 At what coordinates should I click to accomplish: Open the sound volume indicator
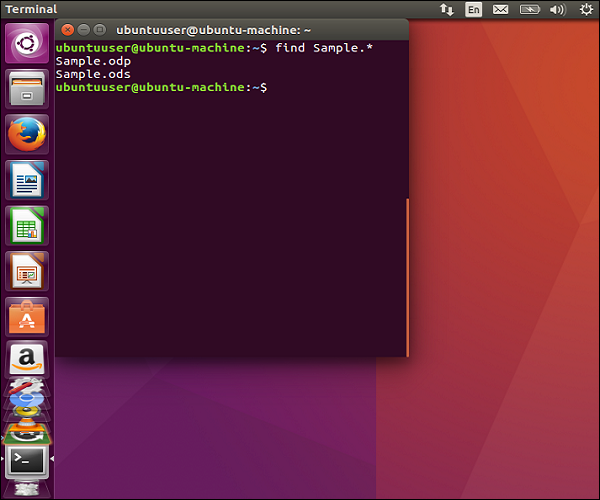click(557, 9)
